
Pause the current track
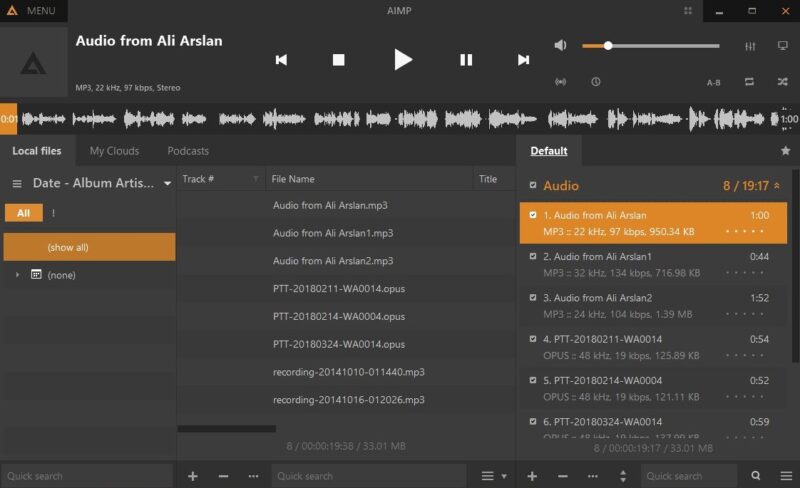tap(466, 60)
